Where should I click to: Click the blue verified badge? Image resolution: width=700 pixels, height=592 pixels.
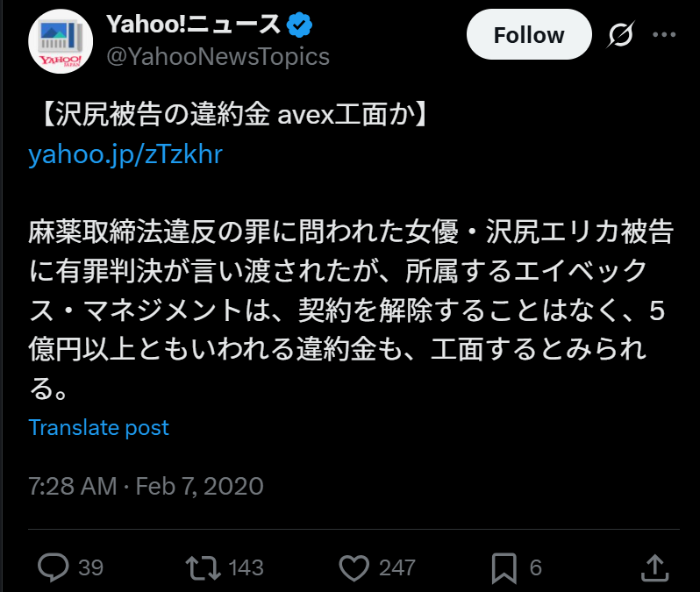299,25
